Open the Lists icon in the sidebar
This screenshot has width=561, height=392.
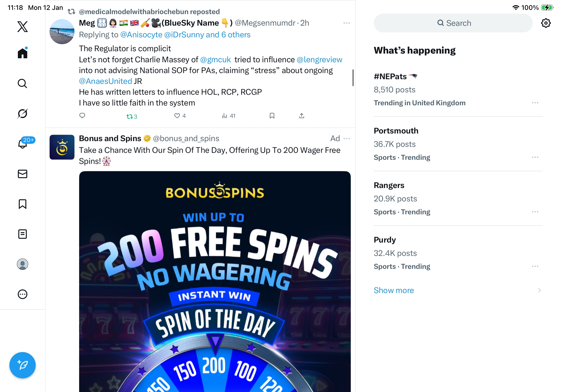pos(23,234)
